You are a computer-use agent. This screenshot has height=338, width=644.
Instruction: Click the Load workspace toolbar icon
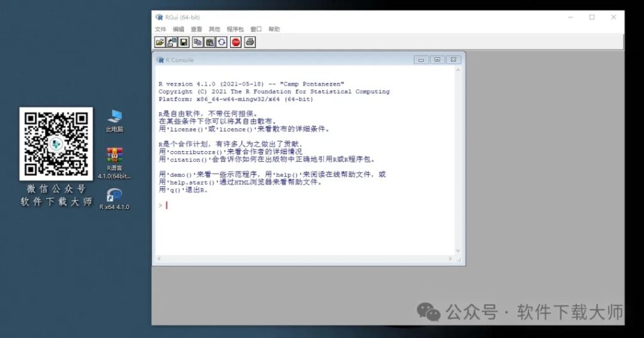coord(172,42)
